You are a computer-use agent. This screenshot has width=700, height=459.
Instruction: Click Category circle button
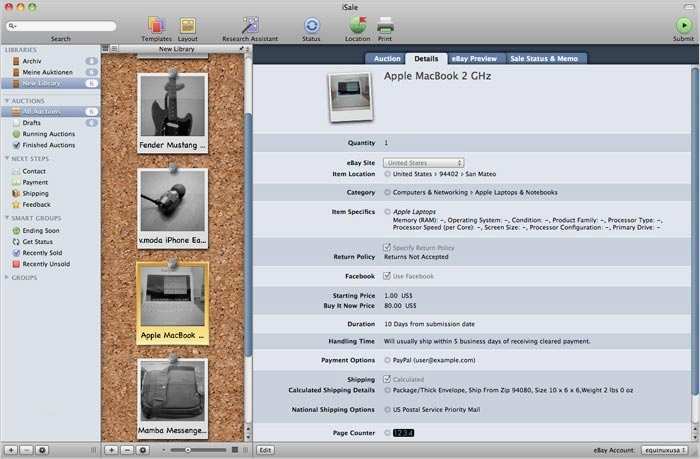[387, 192]
